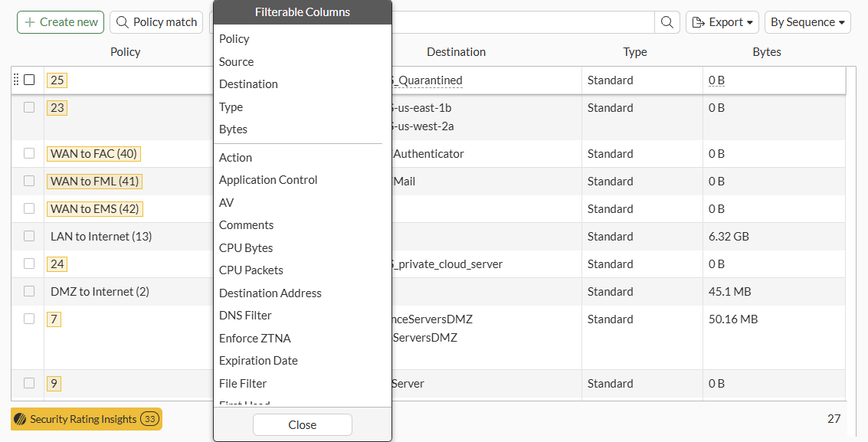Screen dimensions: 868x442
Task: Select the WAN to FAC (40) checkbox
Action: tap(29, 153)
